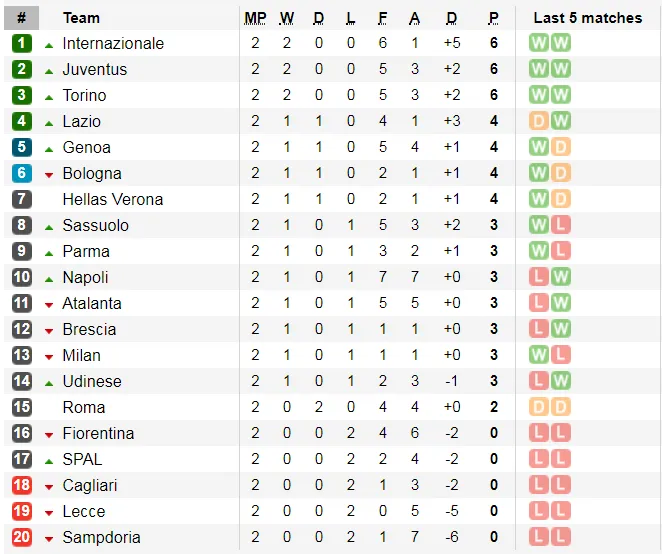This screenshot has height=554, width=662.
Task: Click the red down arrow beside Bologna
Action: tap(49, 174)
